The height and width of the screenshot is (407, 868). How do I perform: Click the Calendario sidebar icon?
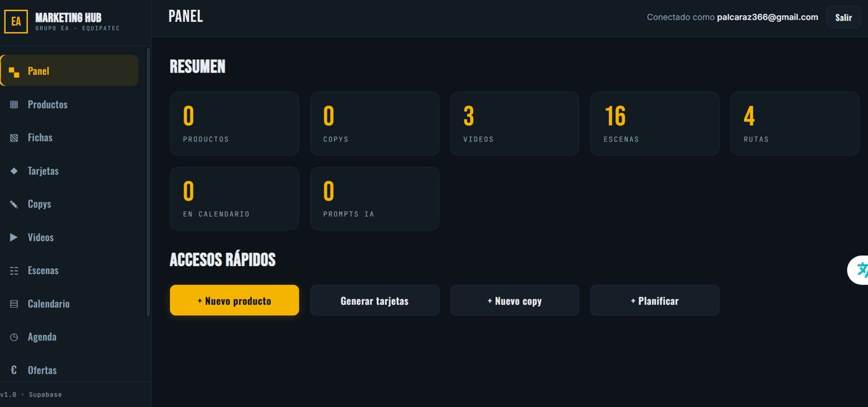pos(14,304)
